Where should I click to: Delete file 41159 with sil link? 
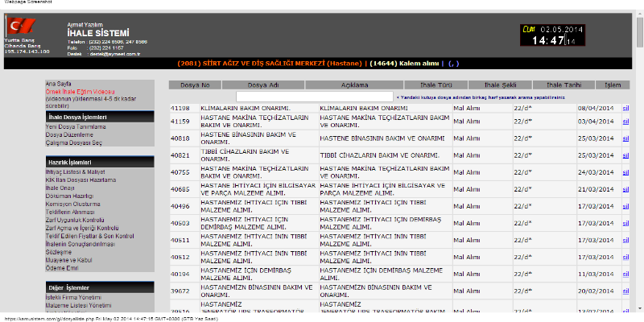[x=625, y=122]
